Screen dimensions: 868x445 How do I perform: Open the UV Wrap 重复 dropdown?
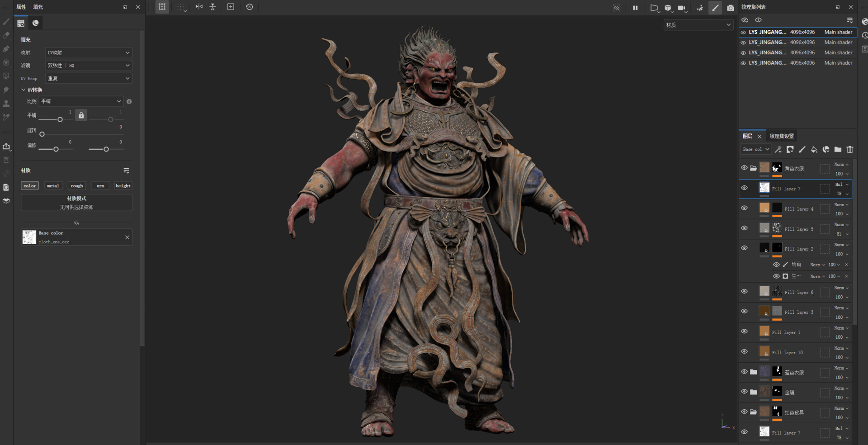[88, 78]
